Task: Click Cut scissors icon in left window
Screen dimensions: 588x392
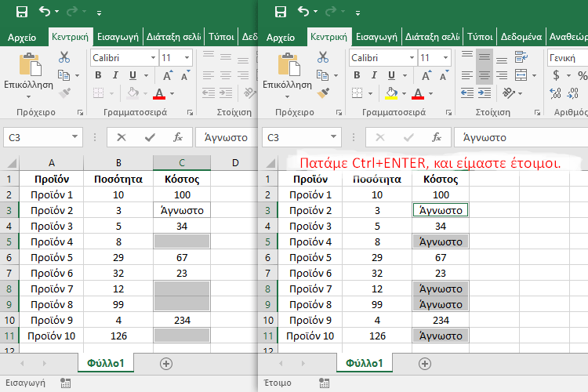Action: [64, 57]
